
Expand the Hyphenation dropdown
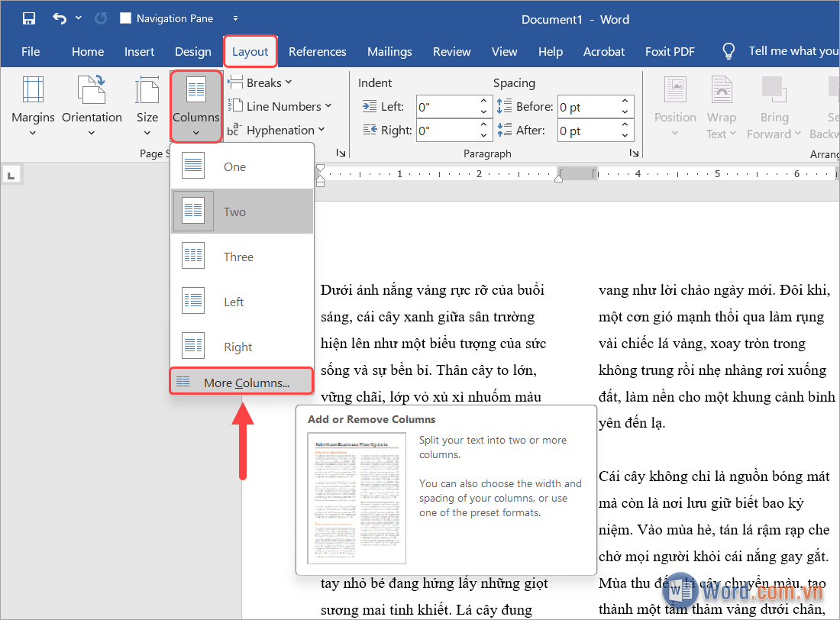click(x=277, y=130)
